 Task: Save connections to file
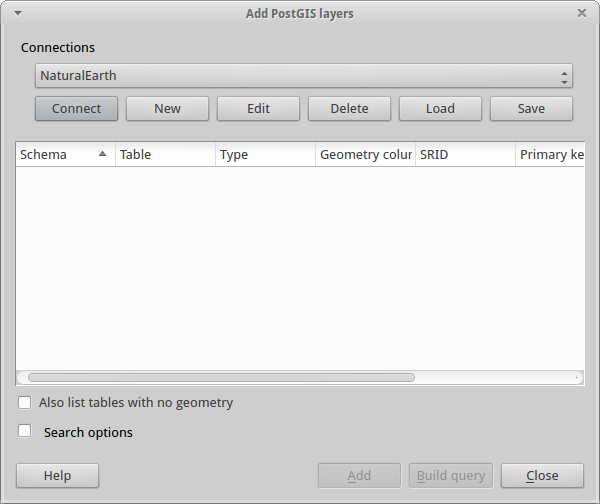pyautogui.click(x=532, y=109)
